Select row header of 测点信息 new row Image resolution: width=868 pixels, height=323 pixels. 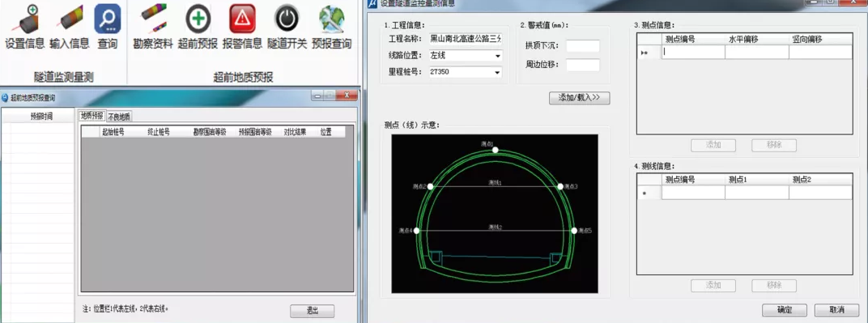(x=649, y=52)
